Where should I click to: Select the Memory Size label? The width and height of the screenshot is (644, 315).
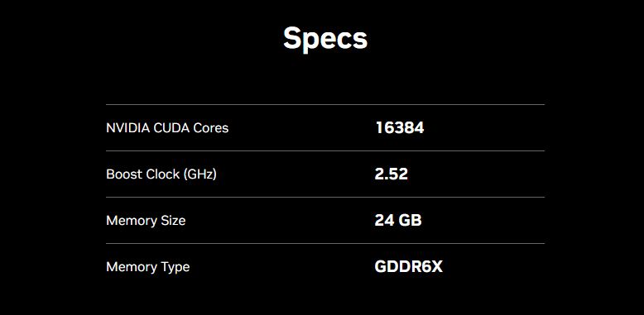146,221
